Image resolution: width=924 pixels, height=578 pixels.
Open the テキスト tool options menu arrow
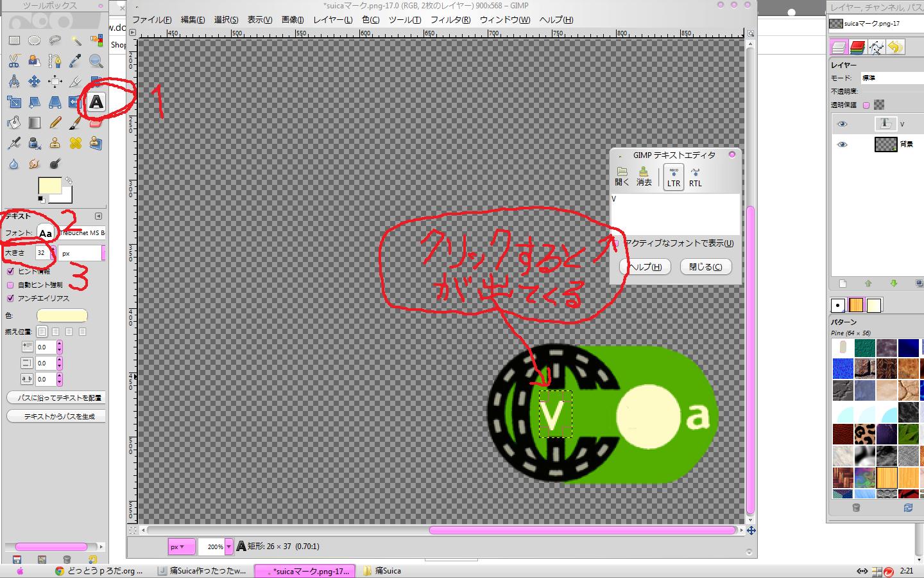click(x=98, y=216)
